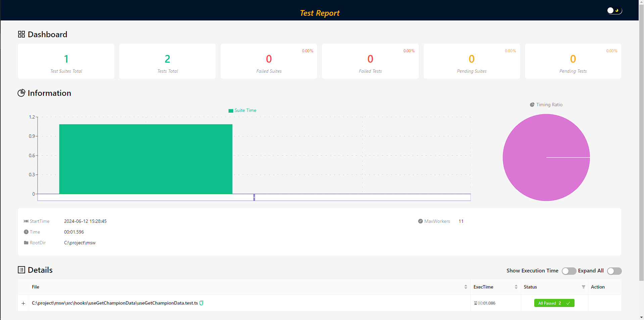Click the All Passed 2 status tag

[554, 303]
